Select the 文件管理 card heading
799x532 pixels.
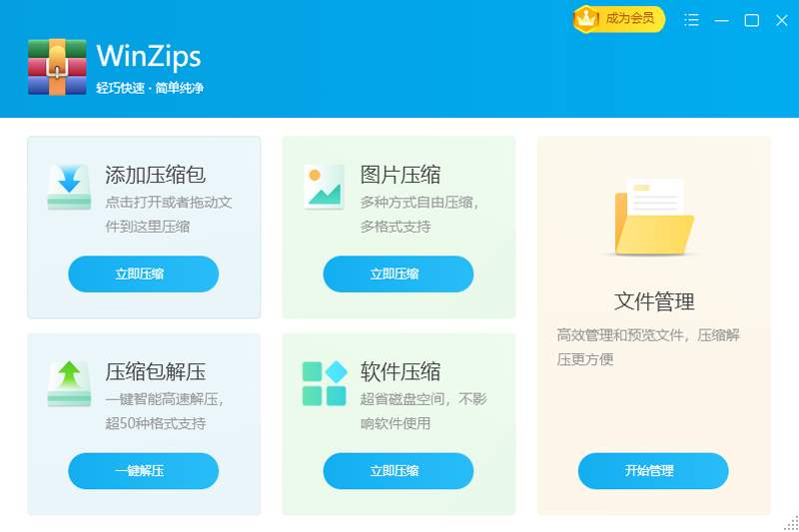654,301
